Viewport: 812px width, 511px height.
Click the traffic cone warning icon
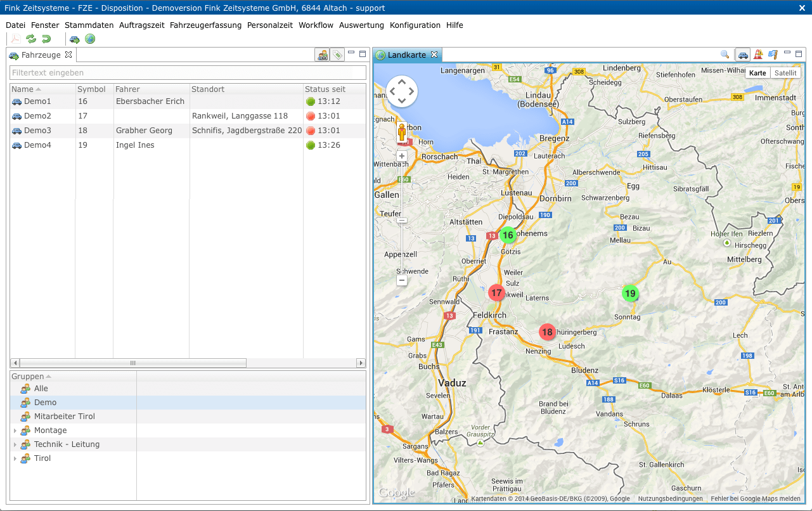pos(758,55)
